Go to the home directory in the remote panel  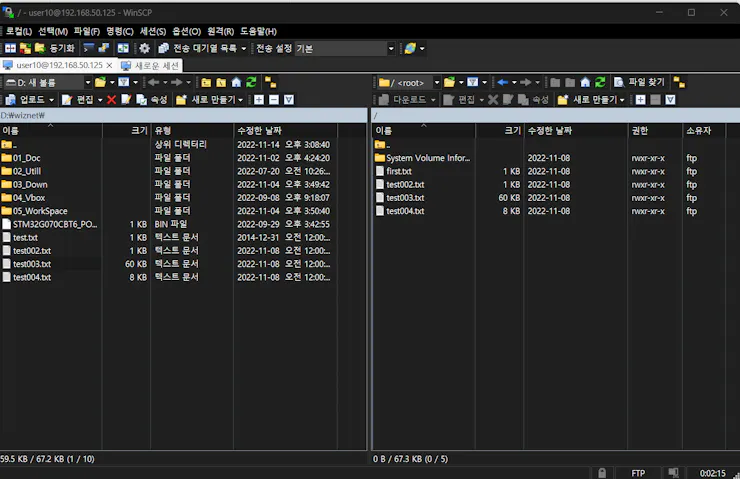click(x=585, y=83)
